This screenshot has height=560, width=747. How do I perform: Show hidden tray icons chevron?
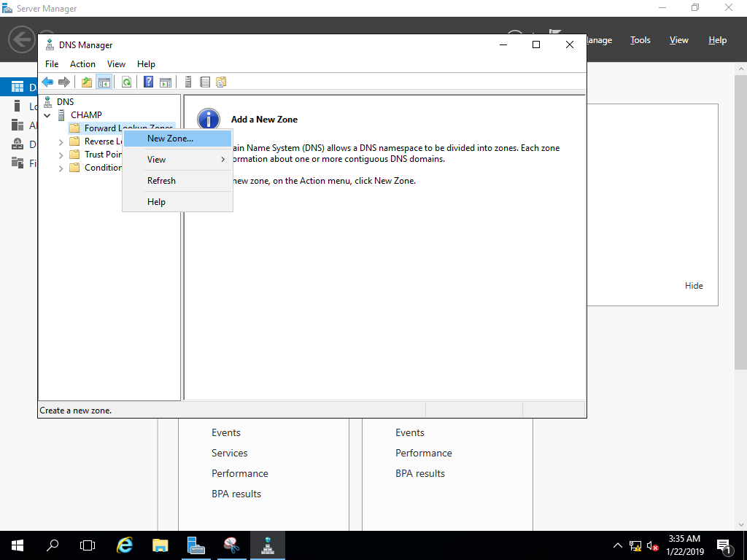[x=617, y=545]
